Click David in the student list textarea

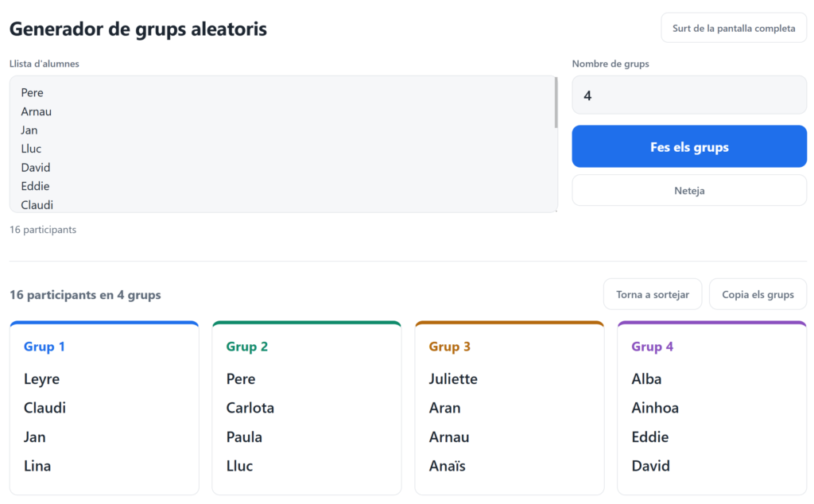[36, 167]
